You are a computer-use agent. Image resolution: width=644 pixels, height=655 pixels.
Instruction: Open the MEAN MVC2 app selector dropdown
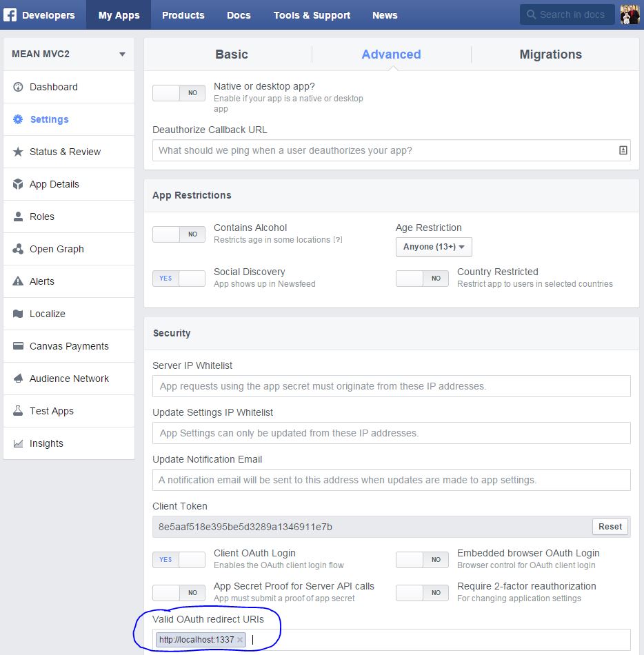point(69,54)
